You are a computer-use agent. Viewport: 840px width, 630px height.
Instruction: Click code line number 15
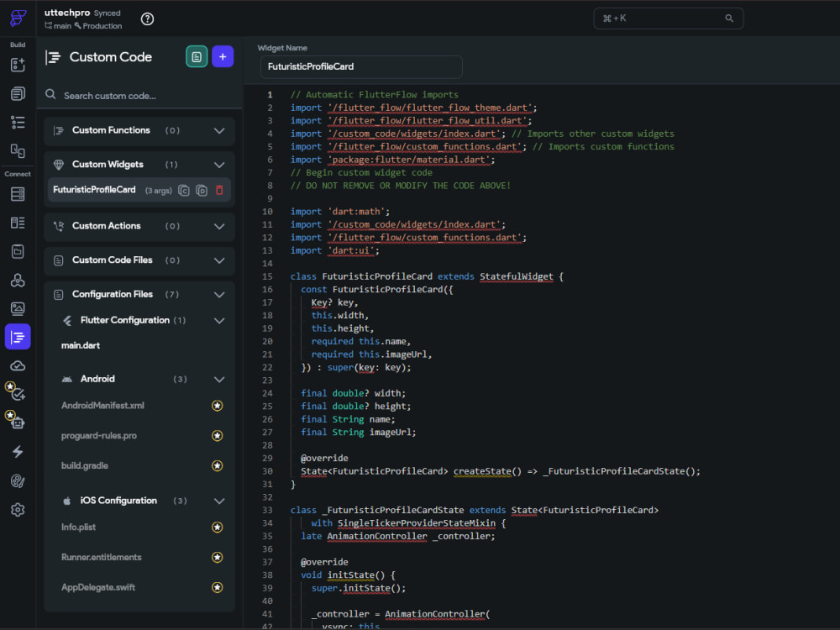click(x=267, y=276)
